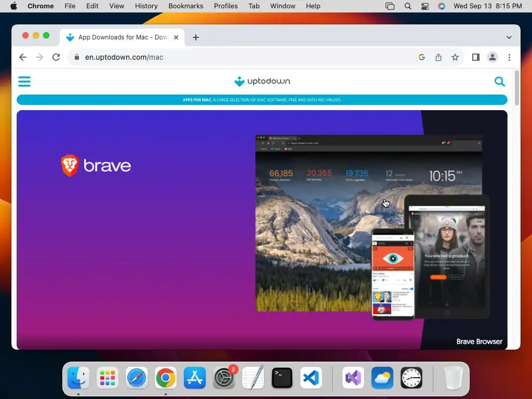532x399 pixels.
Task: Select the App Downloads for Mac tab
Action: [122, 37]
